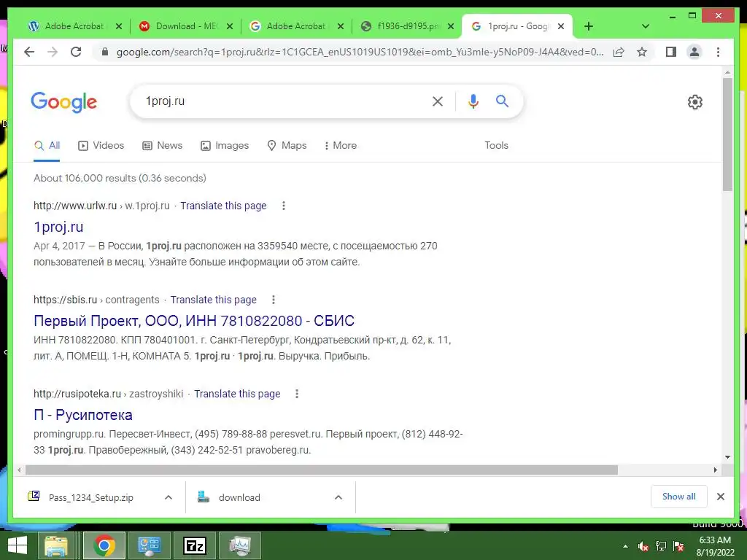Close the downloads bar

click(x=720, y=497)
